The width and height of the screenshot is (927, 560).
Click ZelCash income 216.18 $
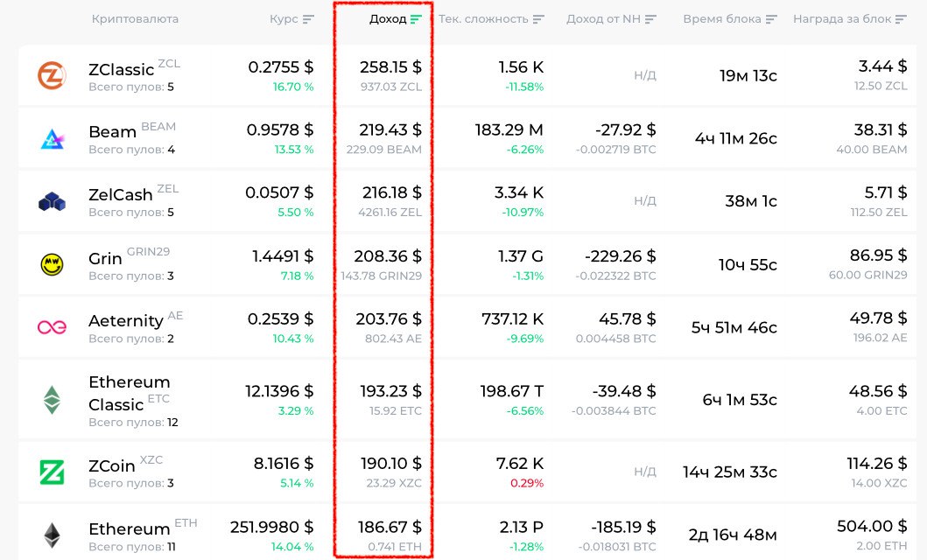[x=392, y=192]
